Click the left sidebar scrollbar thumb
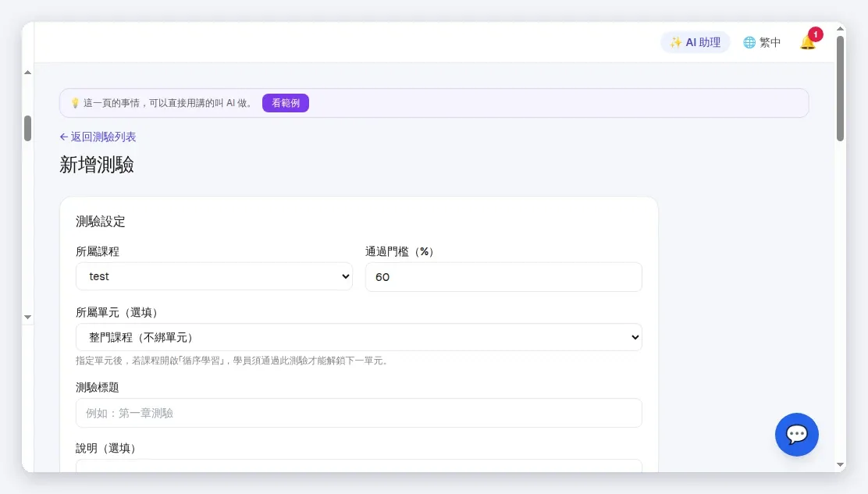The height and width of the screenshot is (494, 868). pyautogui.click(x=27, y=128)
